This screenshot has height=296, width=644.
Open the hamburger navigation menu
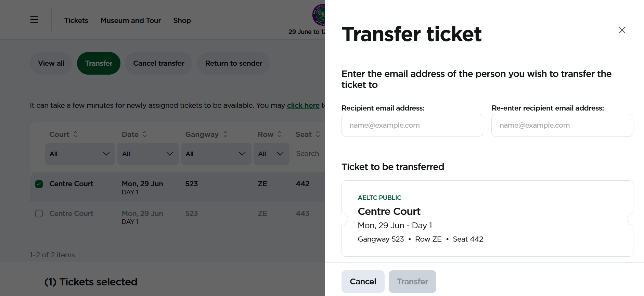tap(34, 20)
